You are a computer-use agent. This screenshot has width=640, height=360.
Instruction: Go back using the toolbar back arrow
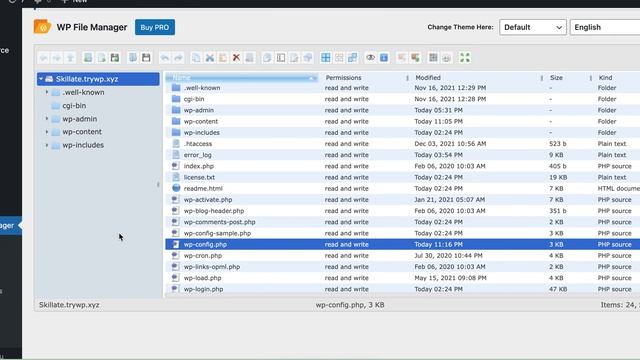coord(44,58)
